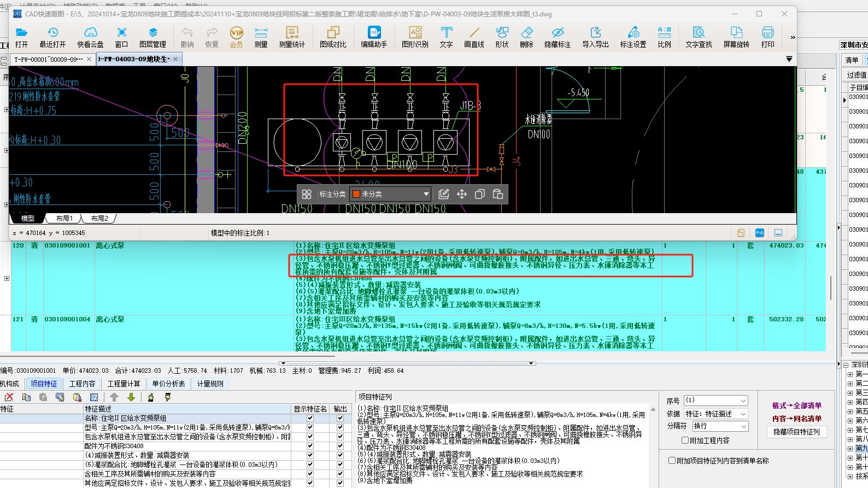Uncheck 输出 for 名称:住宅II区给水变频泵组 row
The image size is (868, 488).
(x=340, y=418)
